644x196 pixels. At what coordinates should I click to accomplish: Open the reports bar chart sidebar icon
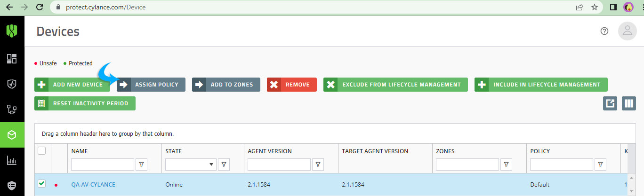pos(12,160)
